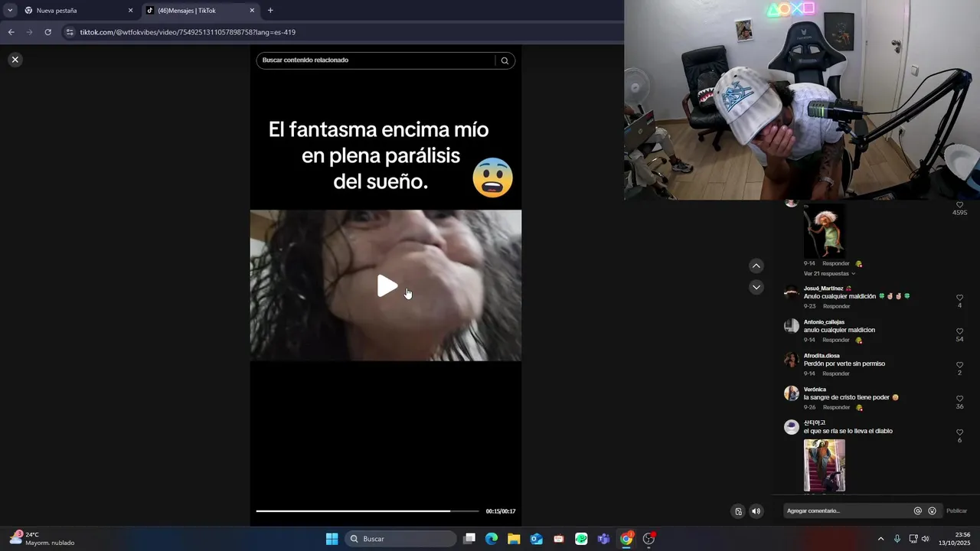Click the volume tray icon

[x=925, y=539]
